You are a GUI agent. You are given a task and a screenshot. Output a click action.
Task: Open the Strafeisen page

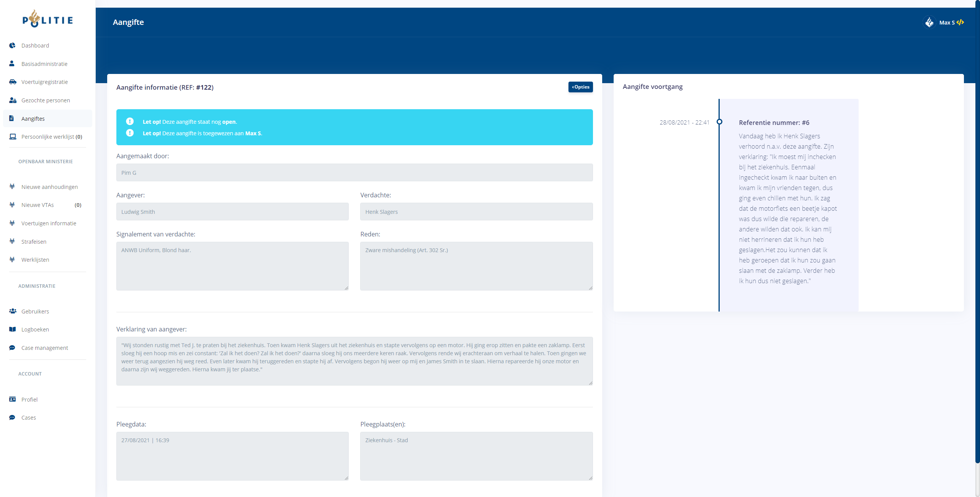[x=34, y=242]
